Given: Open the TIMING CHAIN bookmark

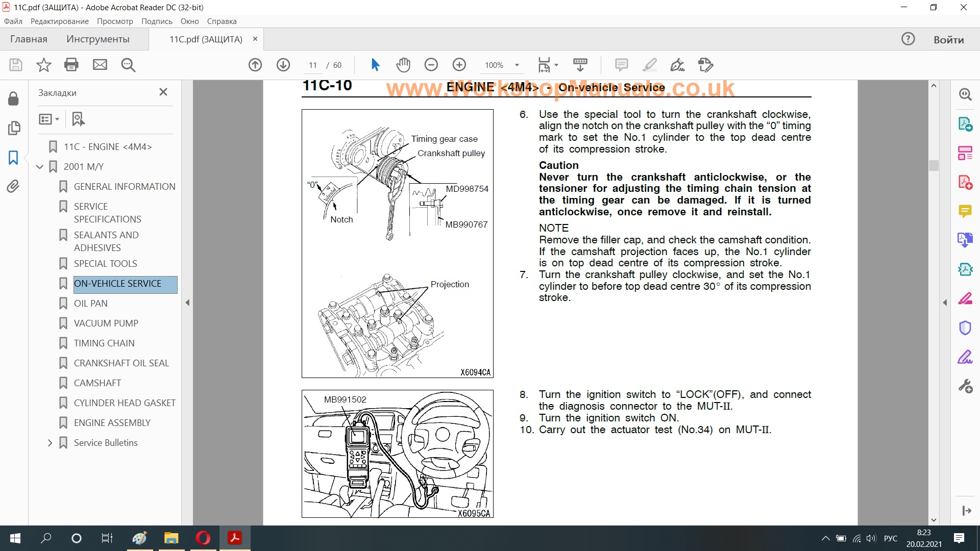Looking at the screenshot, I should pyautogui.click(x=104, y=343).
